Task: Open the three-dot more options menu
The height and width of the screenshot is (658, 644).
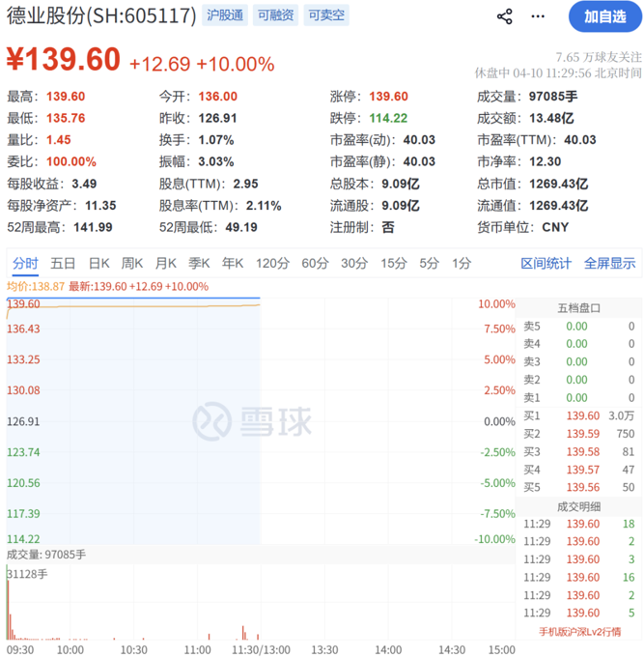Action: pos(538,16)
